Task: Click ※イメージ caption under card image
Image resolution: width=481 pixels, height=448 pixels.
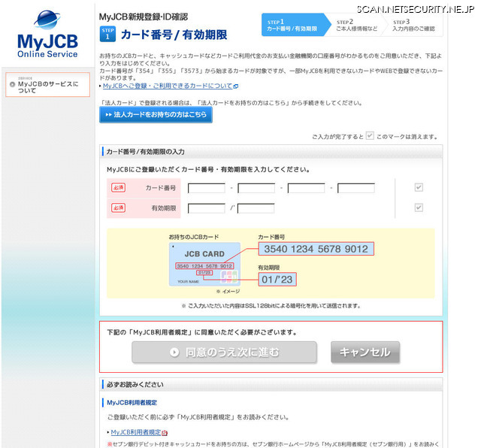Action: click(228, 291)
